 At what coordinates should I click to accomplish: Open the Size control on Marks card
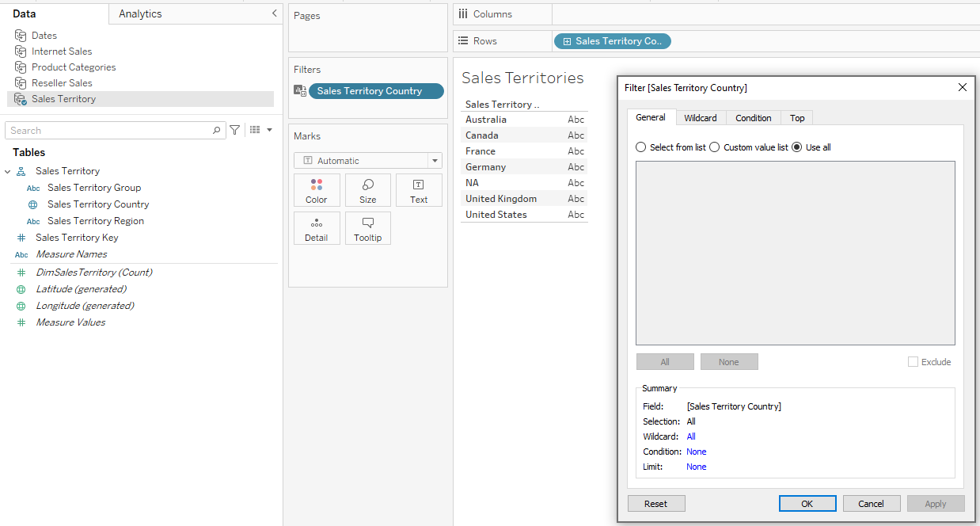367,189
